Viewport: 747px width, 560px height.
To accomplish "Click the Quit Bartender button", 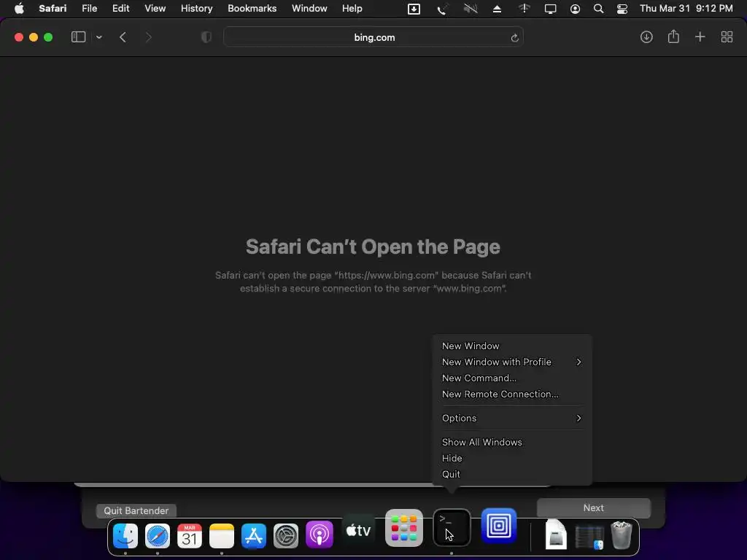I will tap(136, 510).
